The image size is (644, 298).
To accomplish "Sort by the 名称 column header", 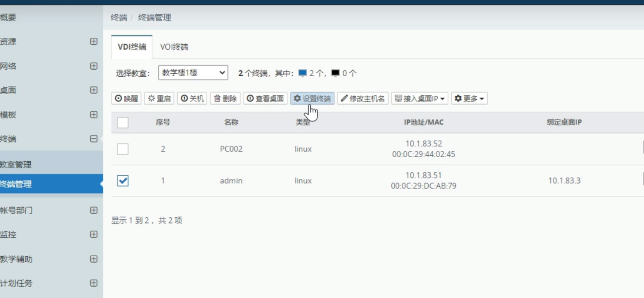I will tap(231, 122).
